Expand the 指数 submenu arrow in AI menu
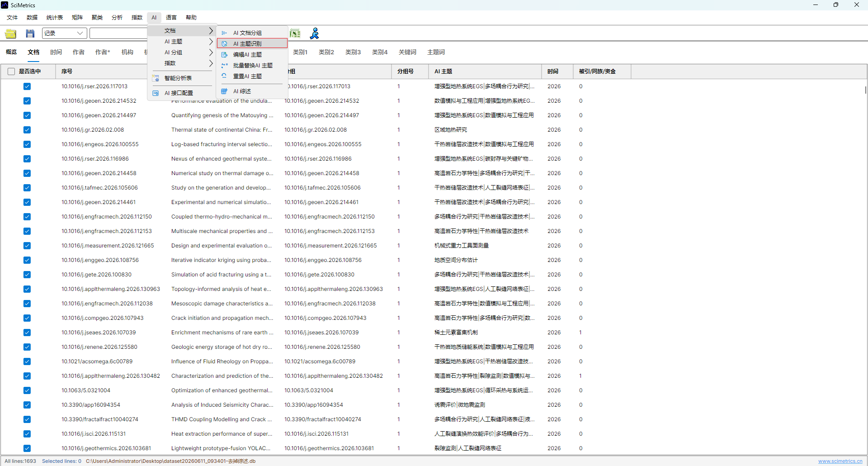This screenshot has width=868, height=466. (211, 63)
